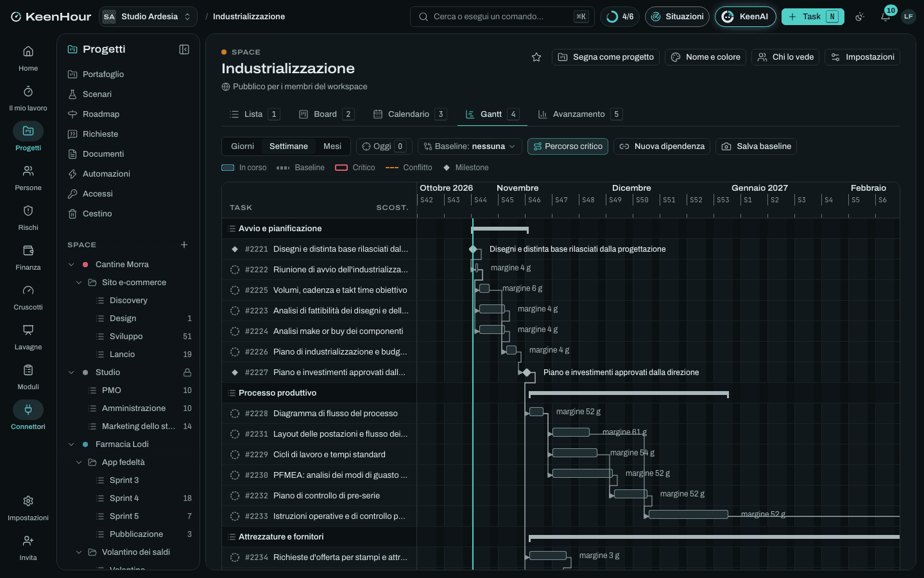Open Il mio lavoro timer icon
The width and height of the screenshot is (924, 578).
tap(28, 91)
